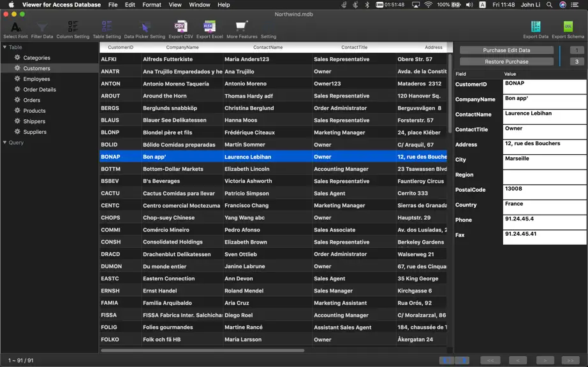Open the Apple menu
Screen dimensions: 588x367
pyautogui.click(x=11, y=4)
